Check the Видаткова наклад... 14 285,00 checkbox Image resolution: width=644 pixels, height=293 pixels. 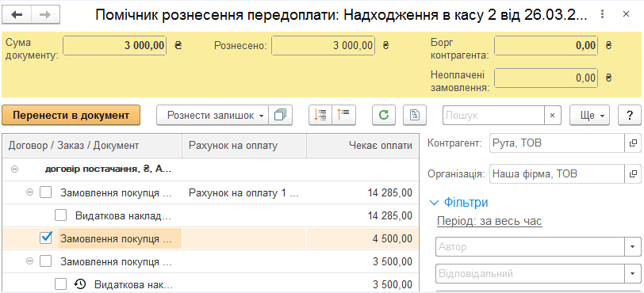tap(61, 215)
